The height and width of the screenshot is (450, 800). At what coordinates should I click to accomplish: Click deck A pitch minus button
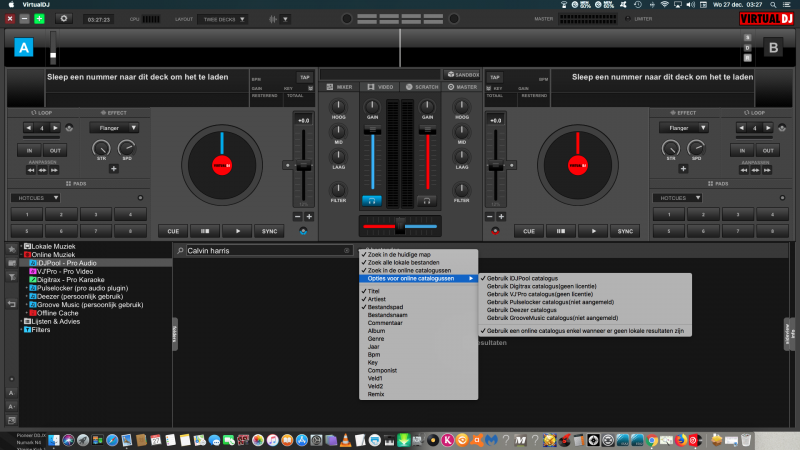[297, 217]
